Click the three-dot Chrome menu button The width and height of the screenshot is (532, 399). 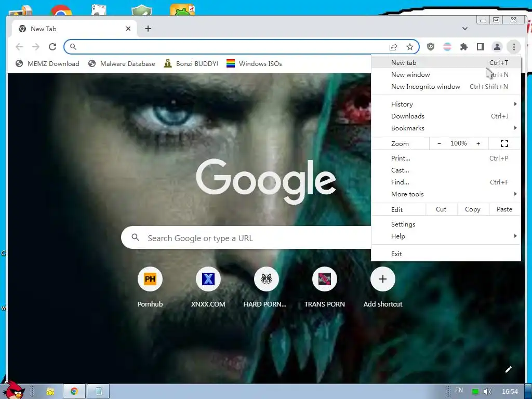514,47
